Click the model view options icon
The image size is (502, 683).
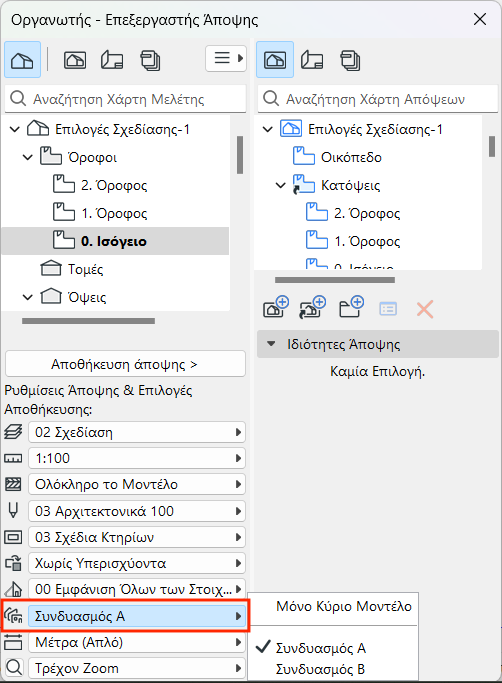click(13, 537)
